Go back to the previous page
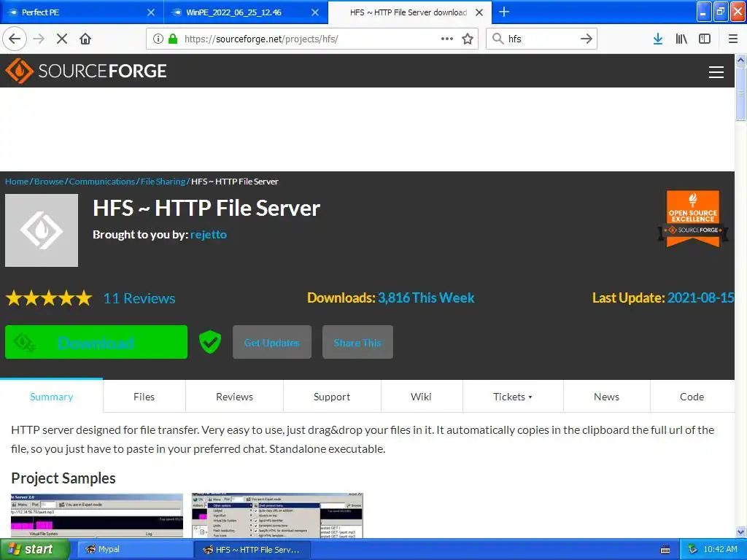 point(15,39)
